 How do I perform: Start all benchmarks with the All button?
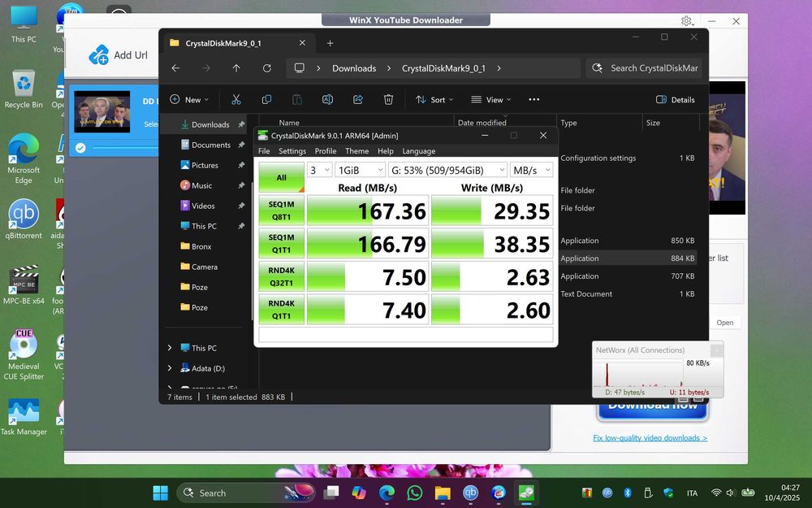(x=281, y=177)
